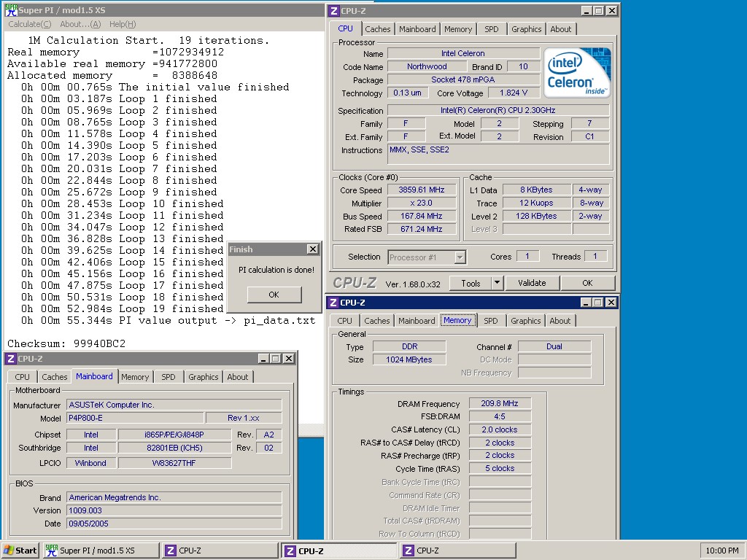Viewport: 747px width, 560px height.
Task: Open About tab in top CPU-Z window
Action: pos(561,29)
